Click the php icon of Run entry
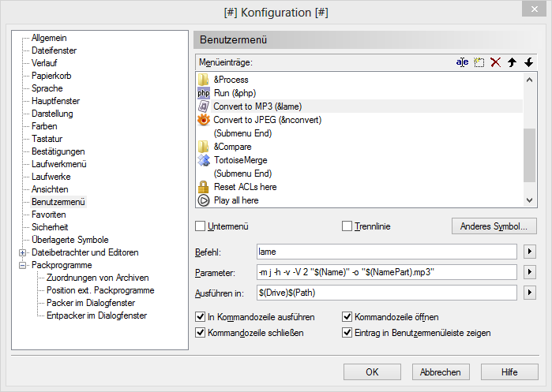 coord(204,93)
